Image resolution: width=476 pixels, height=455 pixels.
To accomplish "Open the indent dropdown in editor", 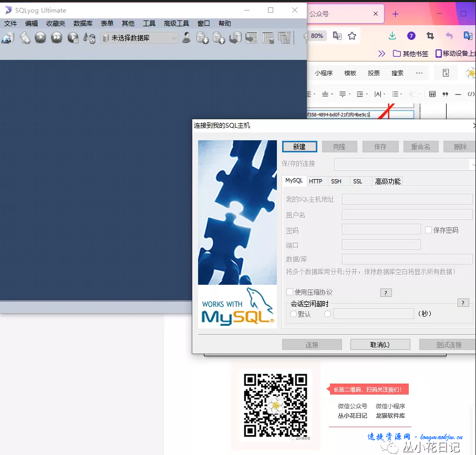I will point(362,95).
